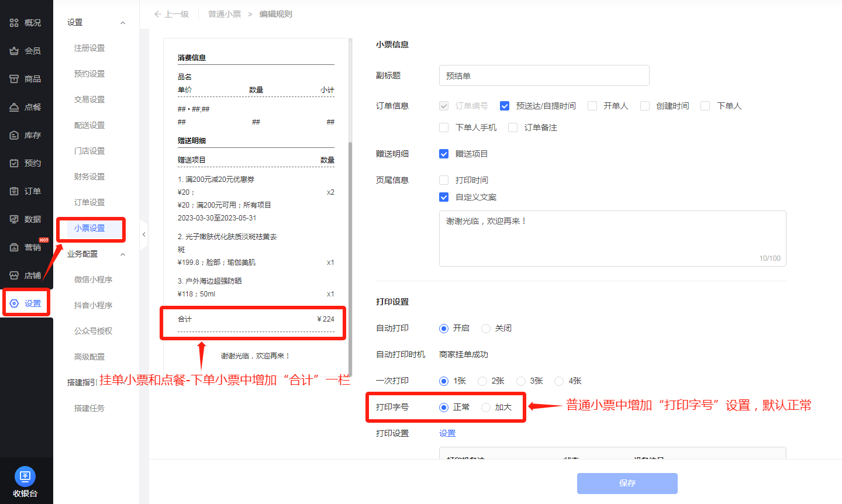Select 自动打印 开启 radio
The height and width of the screenshot is (504, 842).
tap(444, 328)
